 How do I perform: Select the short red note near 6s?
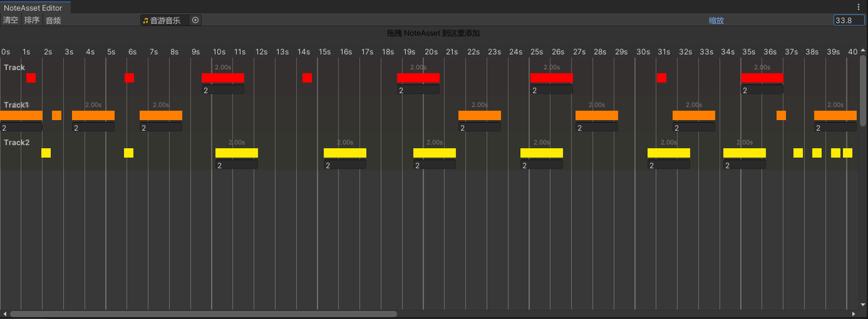(x=130, y=78)
